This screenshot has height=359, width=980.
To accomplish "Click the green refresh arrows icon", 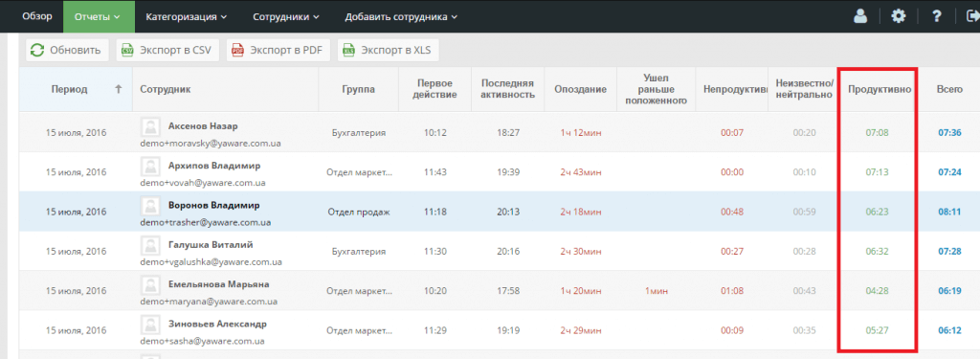I will pyautogui.click(x=37, y=51).
